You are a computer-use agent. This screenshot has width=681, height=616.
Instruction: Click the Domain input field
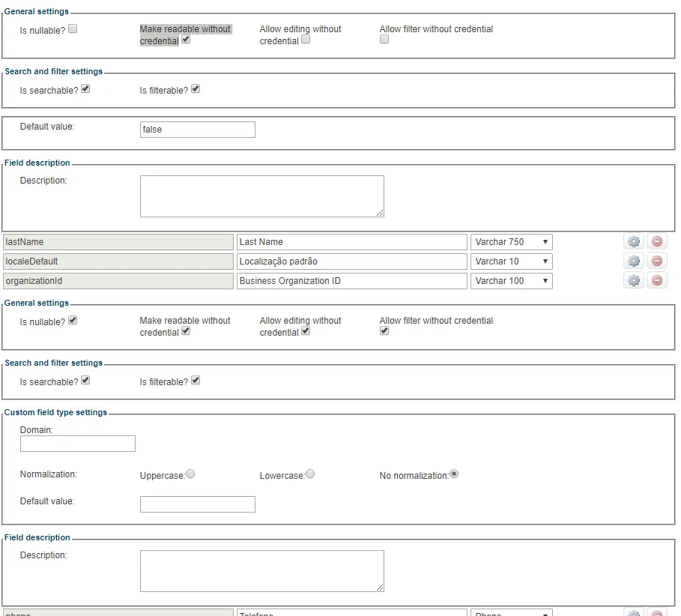coord(78,444)
